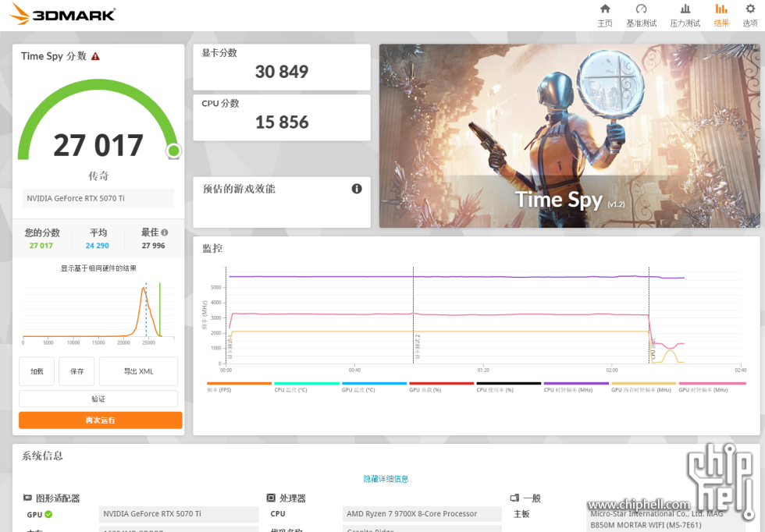
Task: Click the Save (保存) button
Action: click(x=76, y=371)
